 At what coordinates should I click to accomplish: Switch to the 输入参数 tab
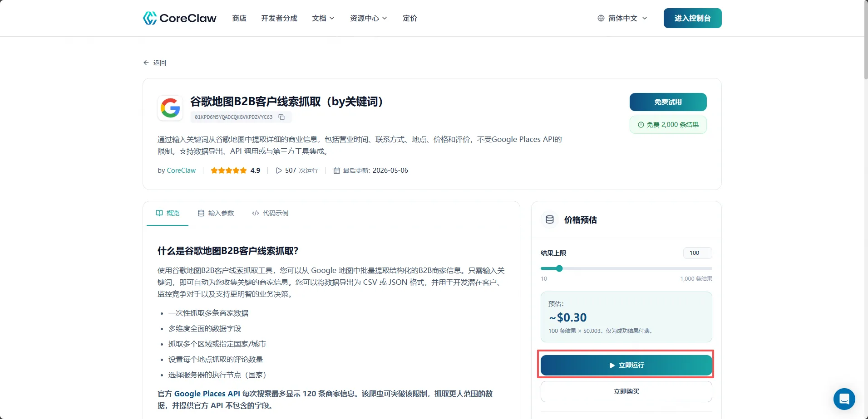[216, 213]
